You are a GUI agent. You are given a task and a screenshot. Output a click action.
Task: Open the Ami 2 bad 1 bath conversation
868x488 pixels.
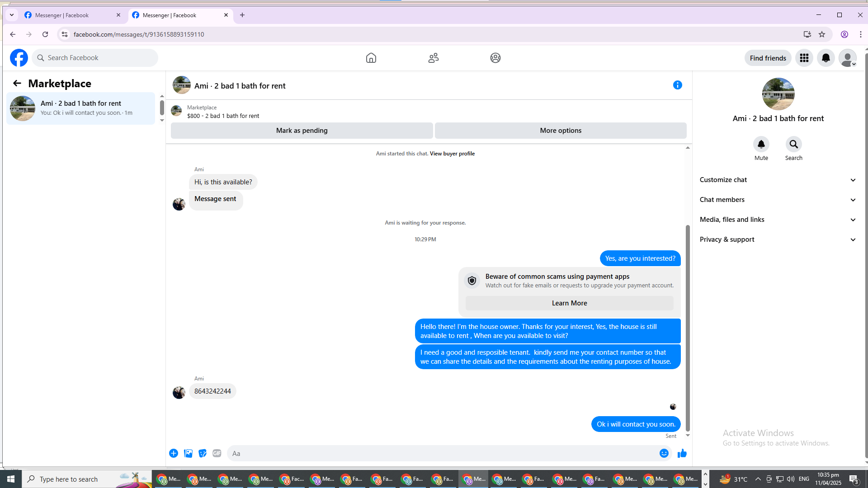pos(80,108)
